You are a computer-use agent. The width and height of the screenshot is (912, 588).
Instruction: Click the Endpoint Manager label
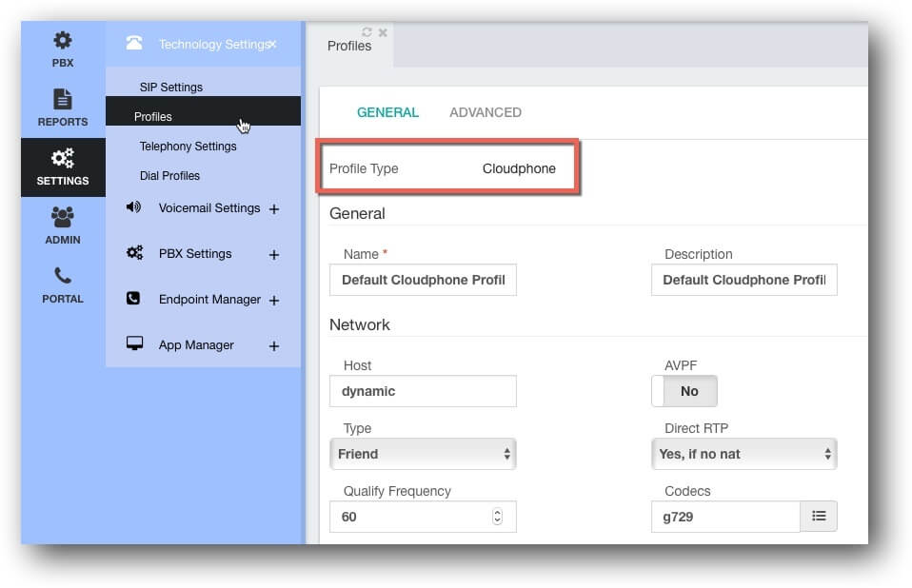(210, 299)
